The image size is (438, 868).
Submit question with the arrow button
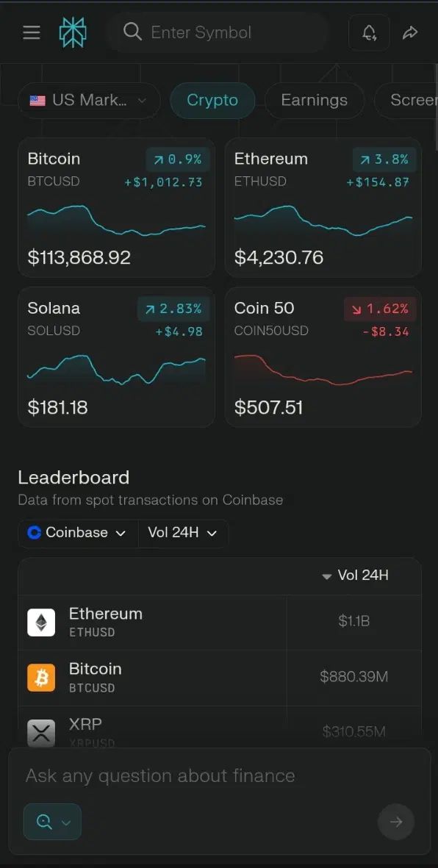pos(396,822)
